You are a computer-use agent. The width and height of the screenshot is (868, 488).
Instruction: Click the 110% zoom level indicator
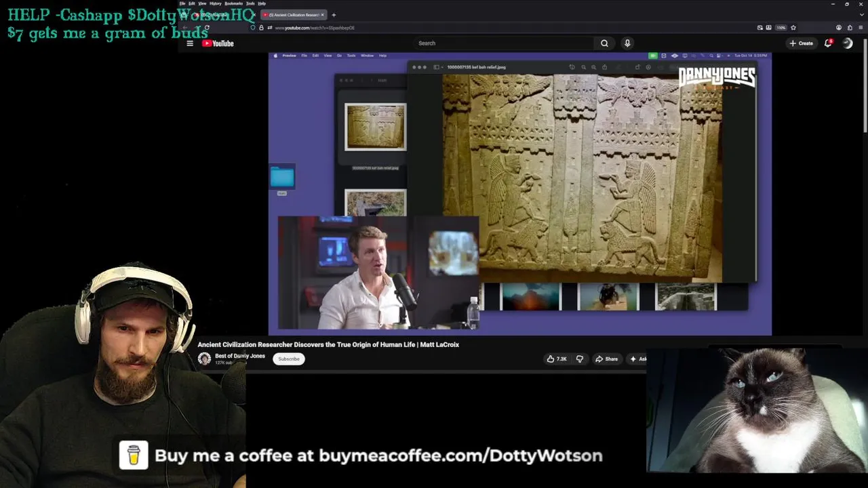(x=781, y=28)
